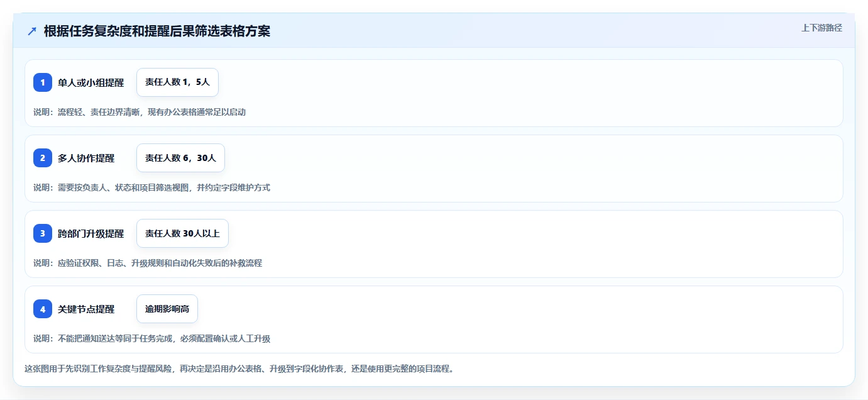Click the arrow icon beside the main title
Viewport: 868px width, 400px height.
pos(32,31)
